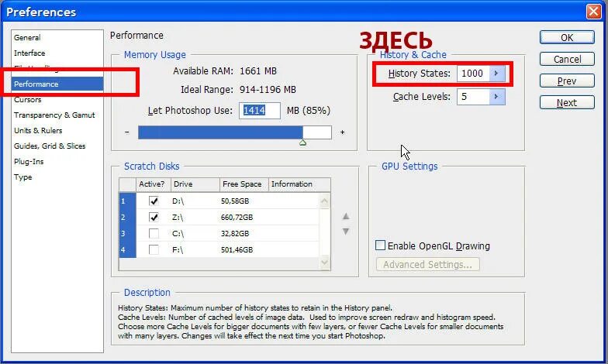Click scratch disks scrollbar up arrow

[x=324, y=201]
